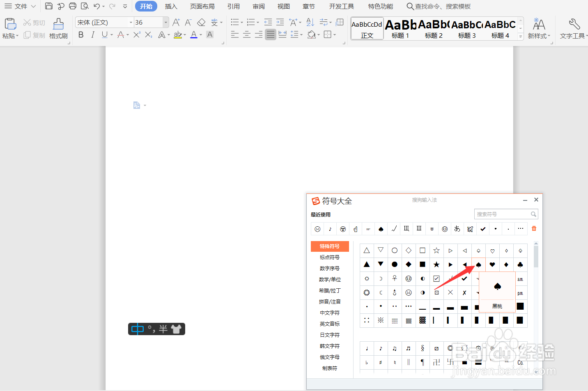Click the filled spade symbol in symbol grid
Image resolution: width=588 pixels, height=391 pixels.
click(478, 264)
